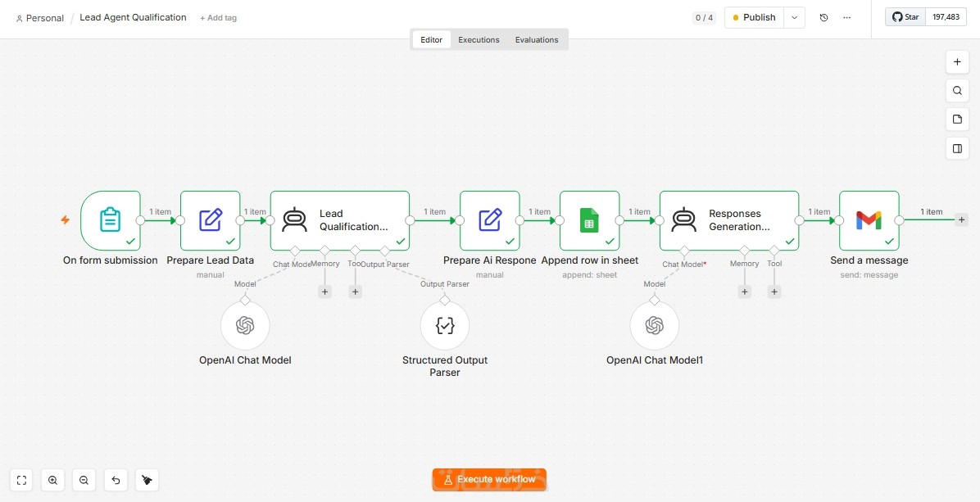Fit workflow to view

[x=22, y=480]
